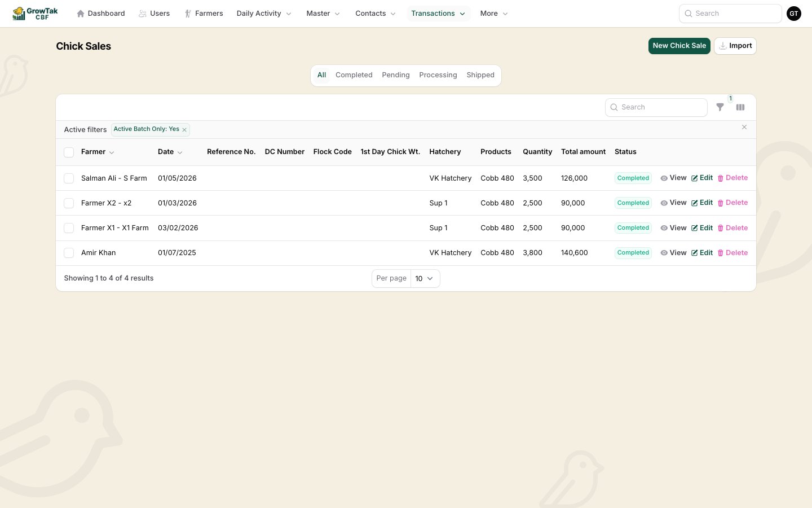Click the 01/07/2025 date cell
Viewport: 812px width, 508px height.
pyautogui.click(x=177, y=253)
